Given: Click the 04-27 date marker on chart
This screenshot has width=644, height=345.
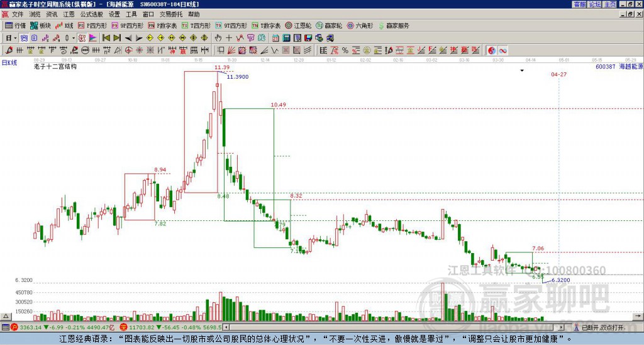Looking at the screenshot, I should [x=558, y=74].
